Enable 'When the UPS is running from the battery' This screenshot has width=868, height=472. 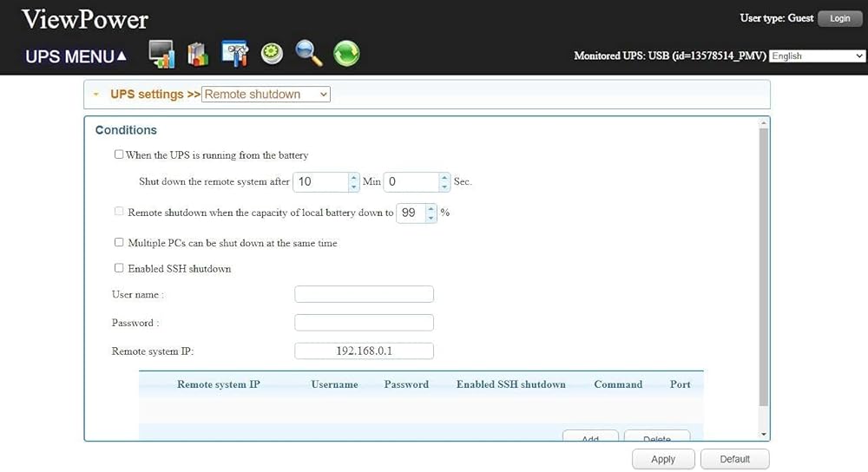[x=119, y=155]
